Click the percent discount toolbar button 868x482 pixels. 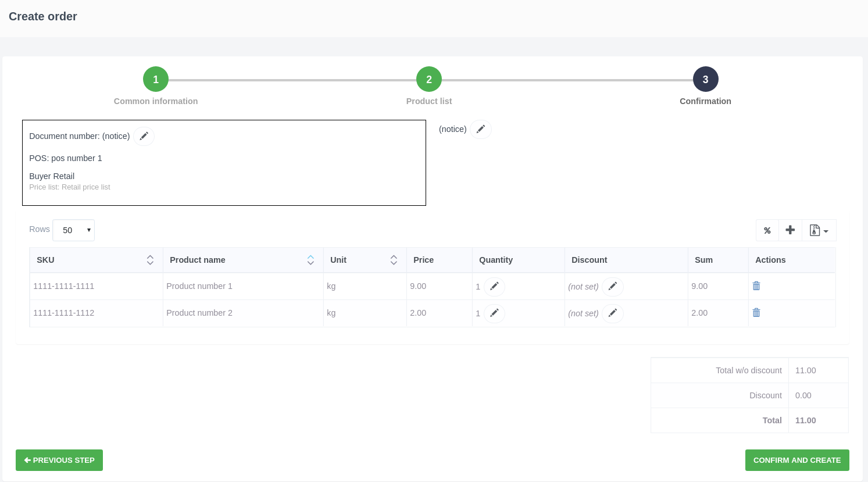tap(767, 230)
